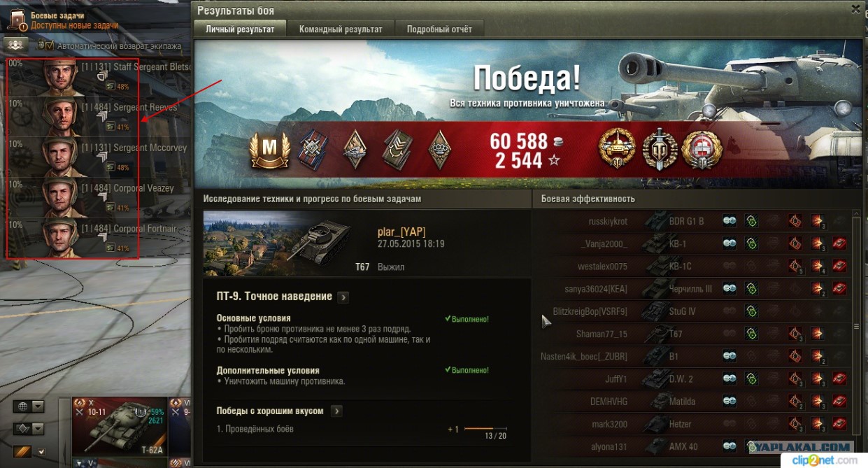Image resolution: width=868 pixels, height=468 pixels.
Task: Click the crew group button above tankmen
Action: (17, 45)
